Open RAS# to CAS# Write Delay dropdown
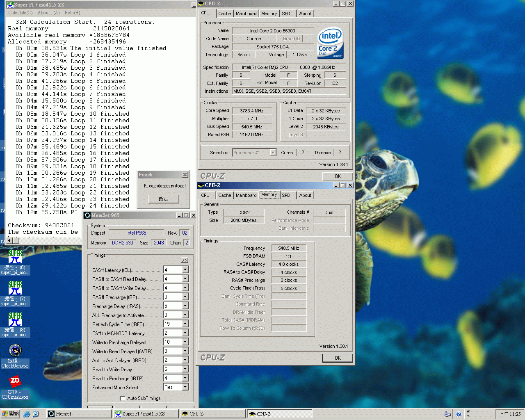525x420 pixels. coord(185,288)
